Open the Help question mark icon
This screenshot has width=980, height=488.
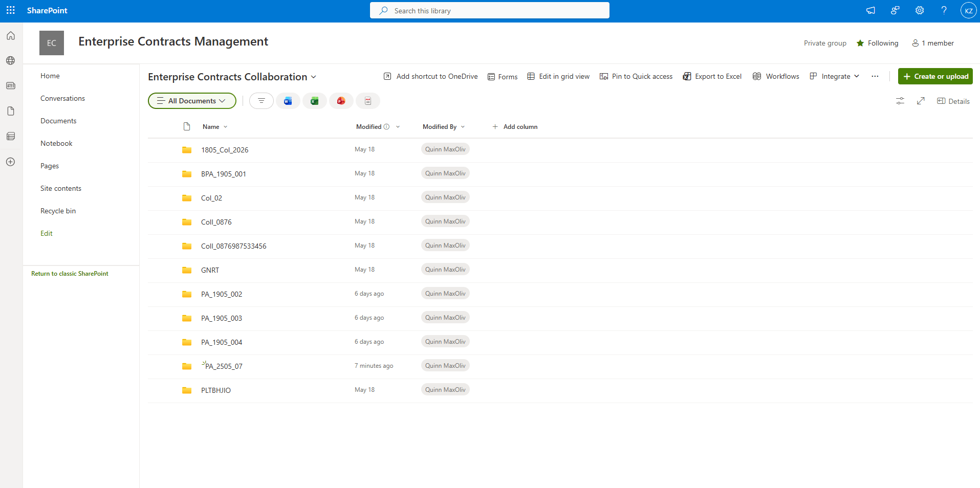944,10
